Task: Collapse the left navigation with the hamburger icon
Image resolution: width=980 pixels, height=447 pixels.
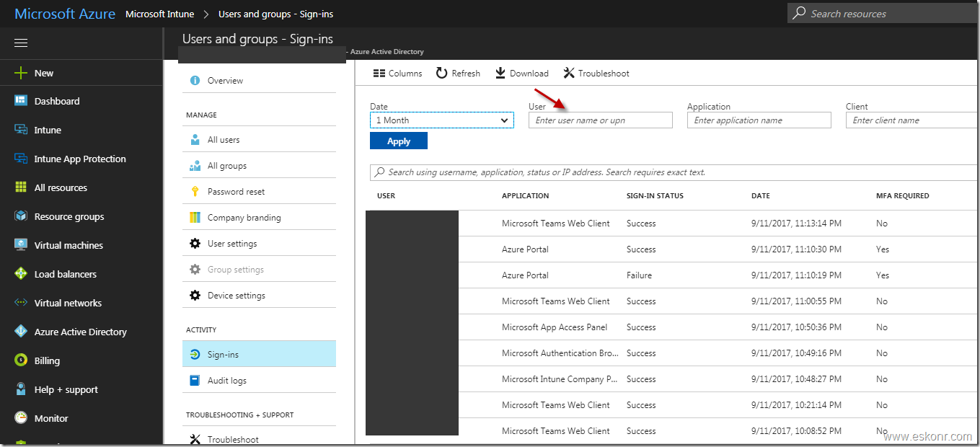Action: [20, 43]
